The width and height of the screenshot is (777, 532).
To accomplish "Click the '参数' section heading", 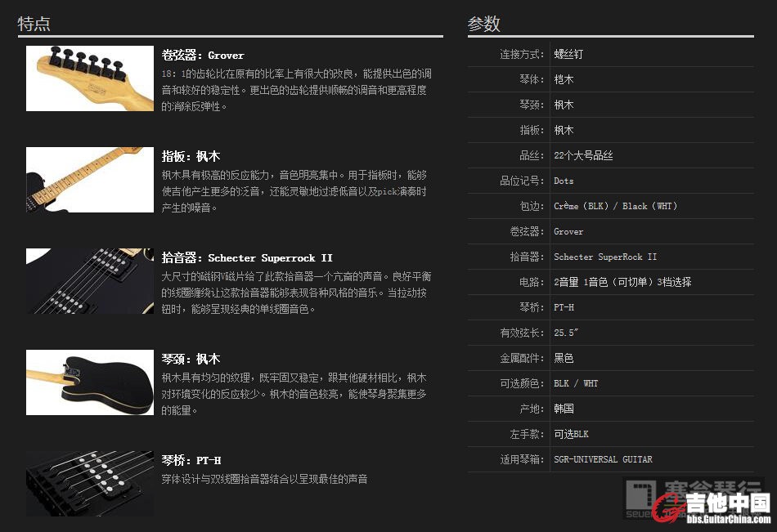I will tap(483, 24).
